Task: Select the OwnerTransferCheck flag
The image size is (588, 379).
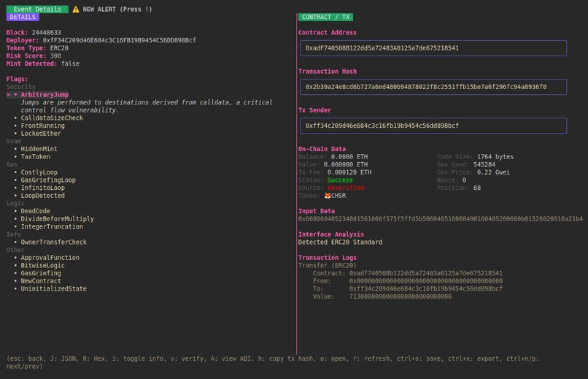Action: point(54,242)
